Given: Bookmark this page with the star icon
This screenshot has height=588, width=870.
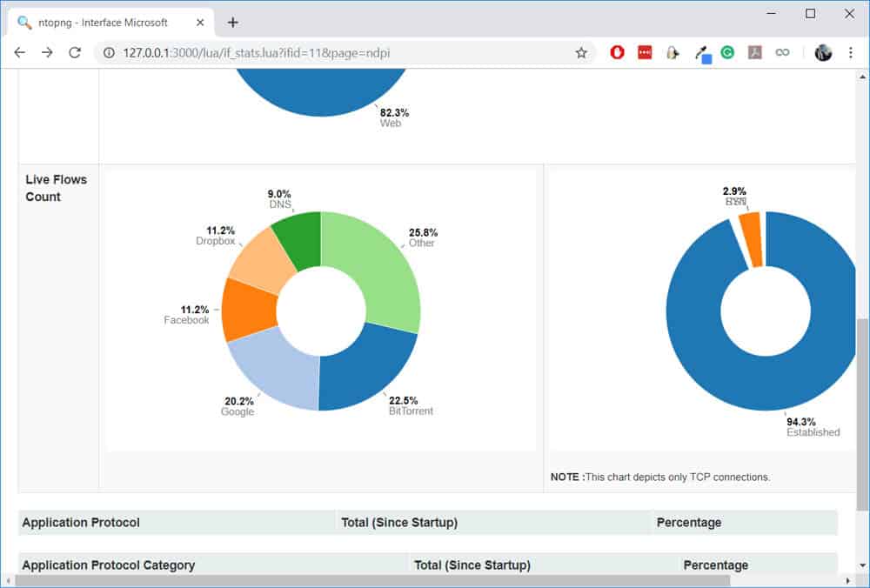Looking at the screenshot, I should [x=581, y=53].
